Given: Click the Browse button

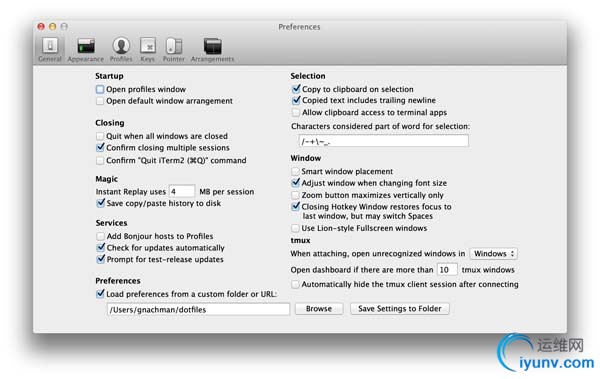Looking at the screenshot, I should pos(319,309).
